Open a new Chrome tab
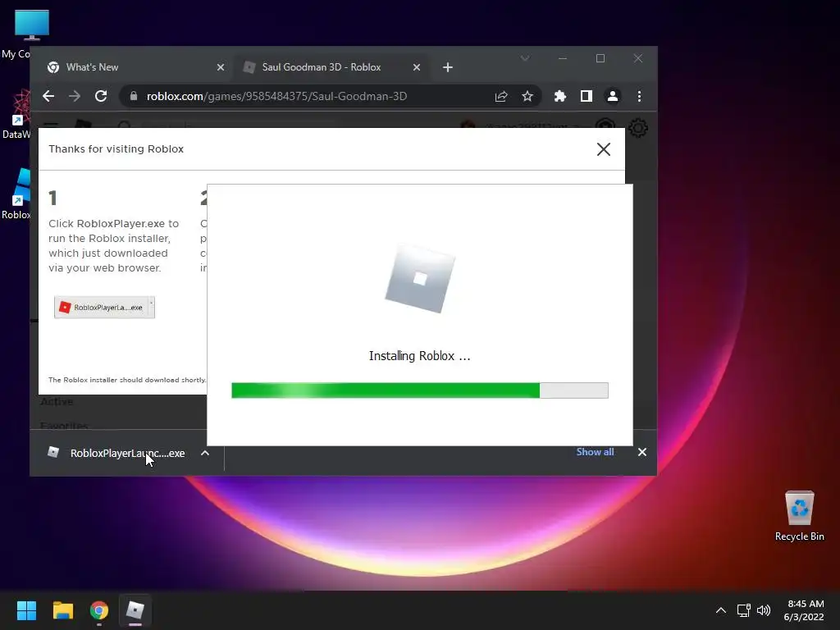Viewport: 840px width, 630px height. pos(448,67)
